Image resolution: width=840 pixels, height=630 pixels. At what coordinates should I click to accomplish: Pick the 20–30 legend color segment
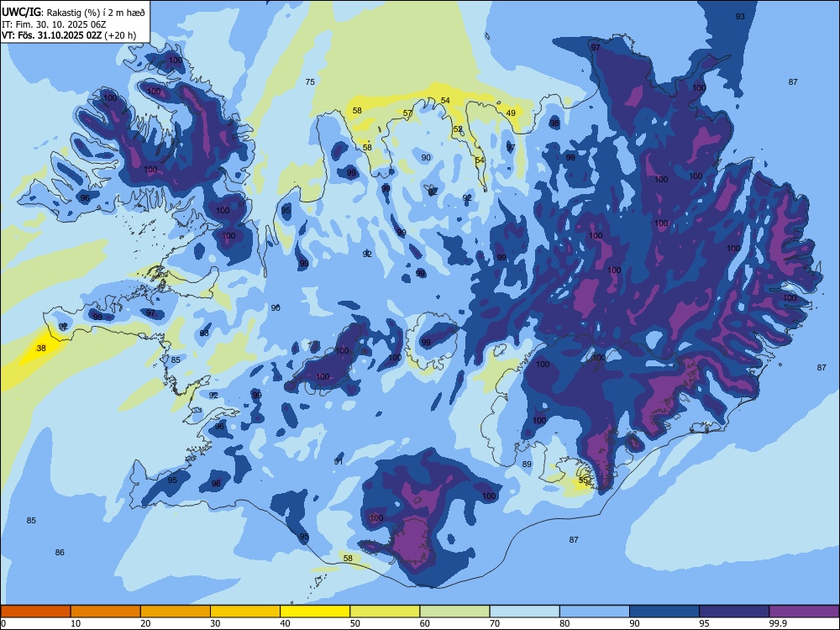click(176, 612)
